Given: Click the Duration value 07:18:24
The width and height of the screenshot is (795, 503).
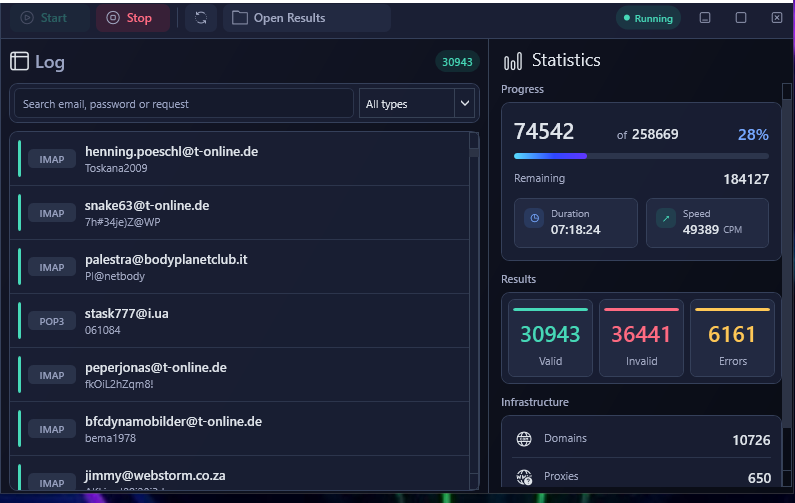Looking at the screenshot, I should [x=575, y=230].
